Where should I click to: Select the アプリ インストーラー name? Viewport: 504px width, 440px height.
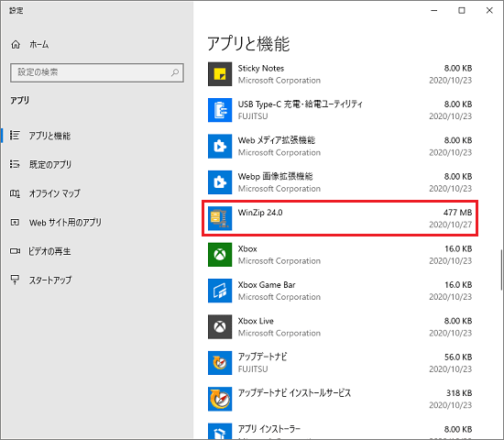point(269,429)
